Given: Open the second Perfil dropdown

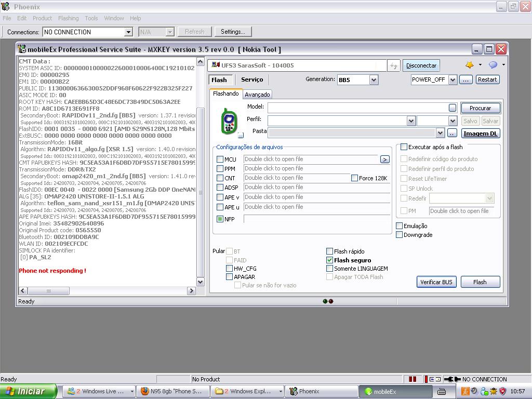Looking at the screenshot, I should [x=453, y=121].
